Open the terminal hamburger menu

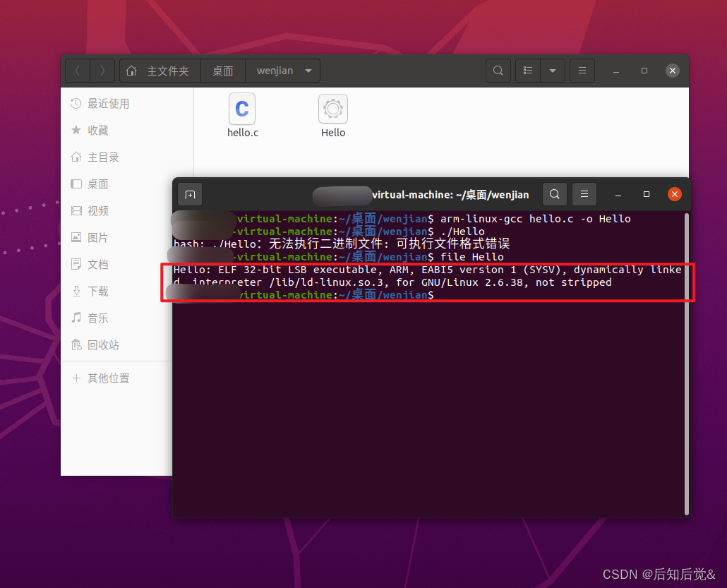[x=584, y=194]
